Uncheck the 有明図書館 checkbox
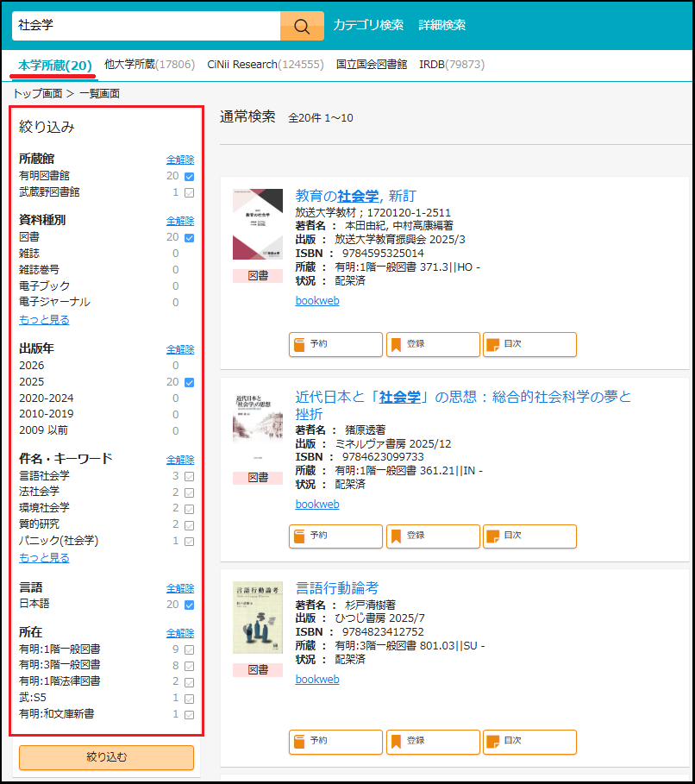Image resolution: width=695 pixels, height=784 pixels. point(189,177)
